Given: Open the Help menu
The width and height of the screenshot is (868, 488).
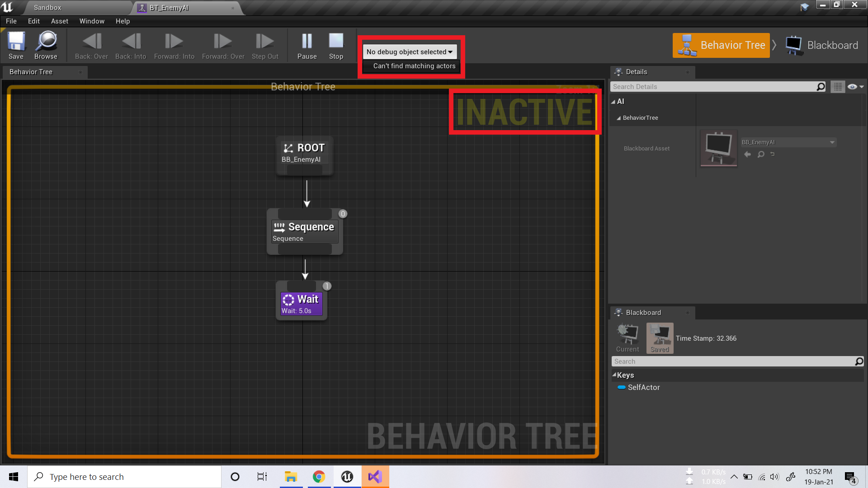Looking at the screenshot, I should [123, 21].
